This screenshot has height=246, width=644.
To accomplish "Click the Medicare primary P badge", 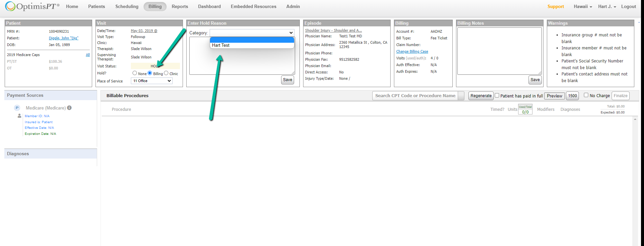I will pyautogui.click(x=17, y=108).
